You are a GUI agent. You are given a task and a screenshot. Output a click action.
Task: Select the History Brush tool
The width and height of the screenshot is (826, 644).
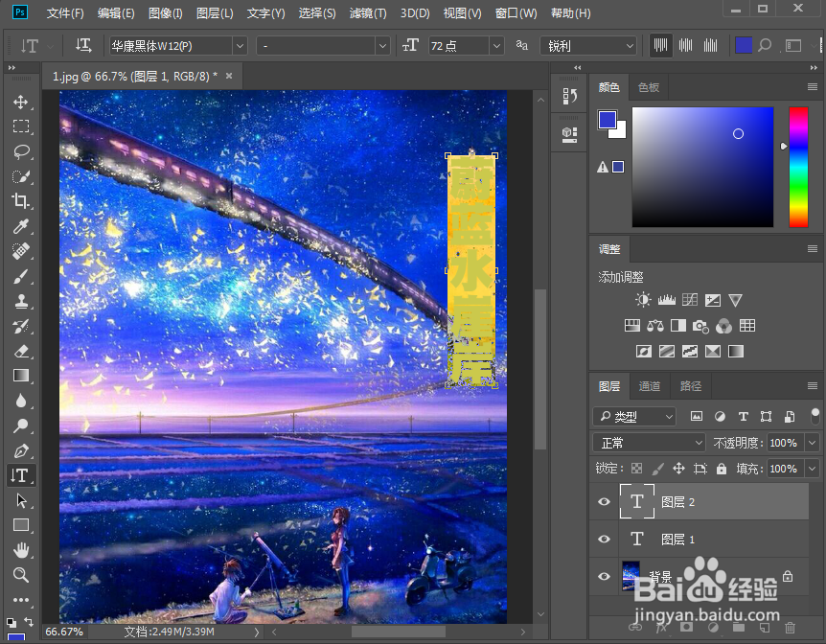tap(21, 326)
